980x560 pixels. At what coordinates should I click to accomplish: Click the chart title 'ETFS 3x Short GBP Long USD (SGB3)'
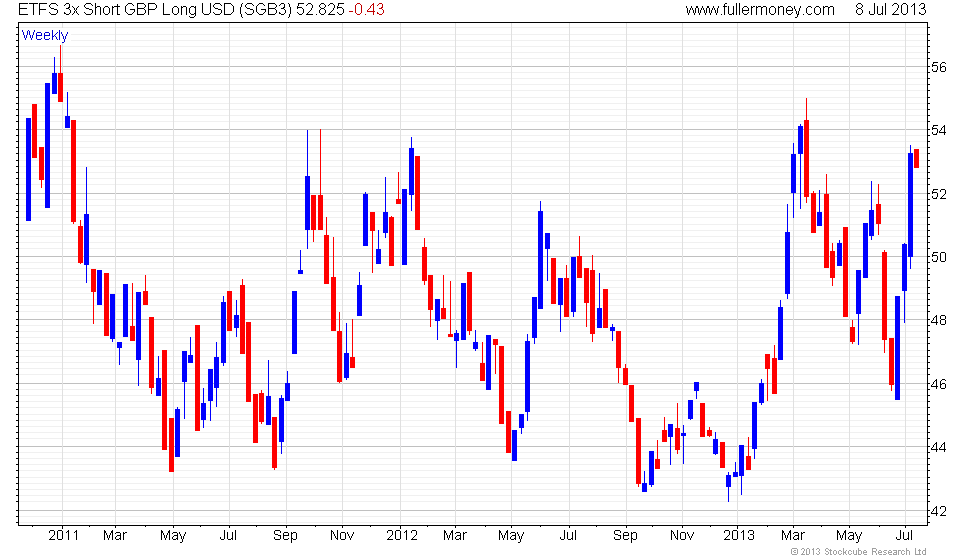[155, 9]
